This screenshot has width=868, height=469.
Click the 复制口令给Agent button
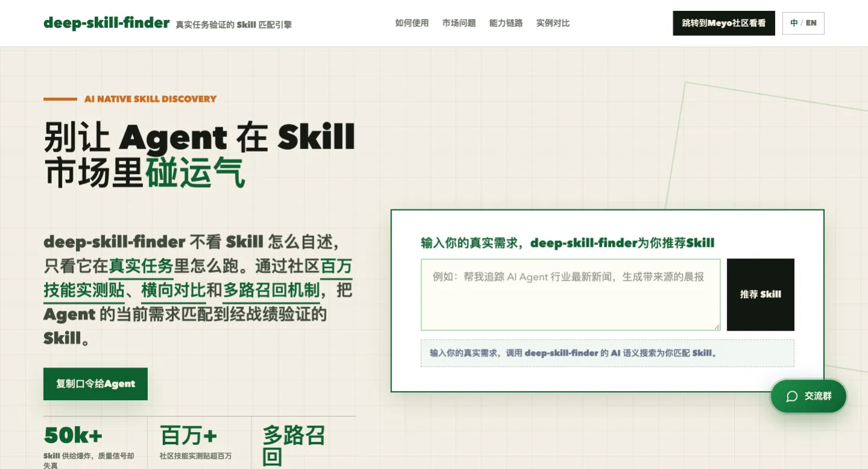coord(95,384)
